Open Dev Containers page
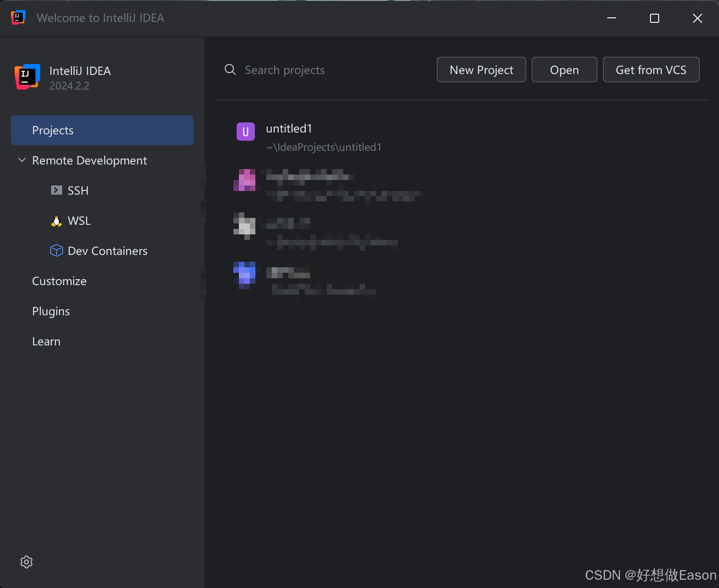This screenshot has width=719, height=588. [x=107, y=251]
